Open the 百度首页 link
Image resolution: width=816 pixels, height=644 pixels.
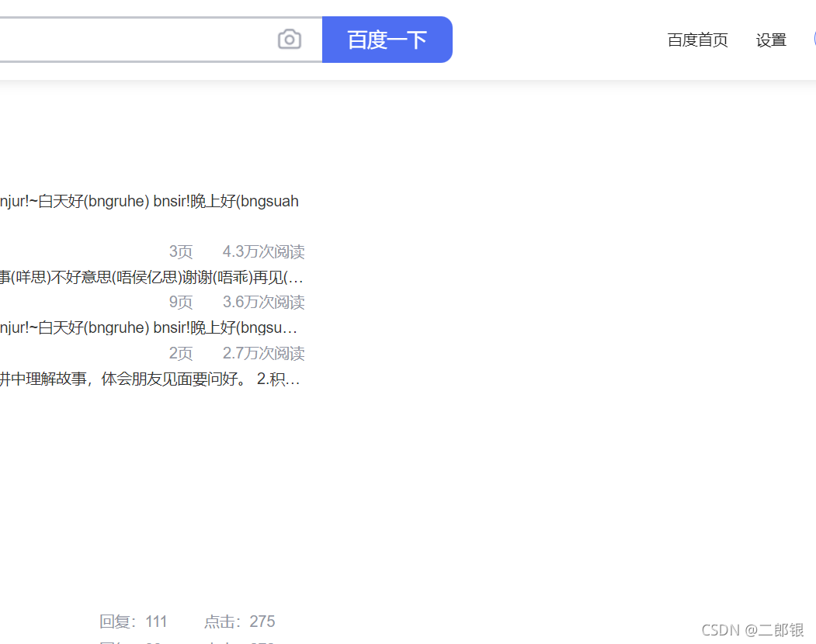697,40
